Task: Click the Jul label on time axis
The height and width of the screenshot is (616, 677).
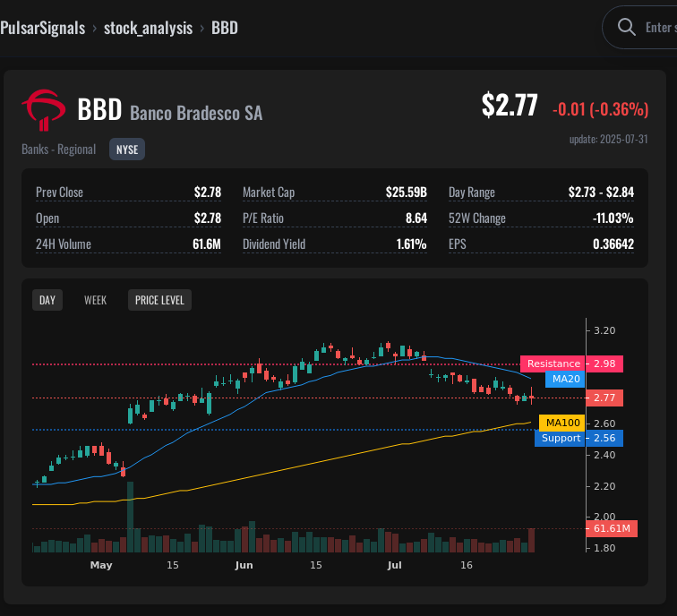Action: point(395,565)
